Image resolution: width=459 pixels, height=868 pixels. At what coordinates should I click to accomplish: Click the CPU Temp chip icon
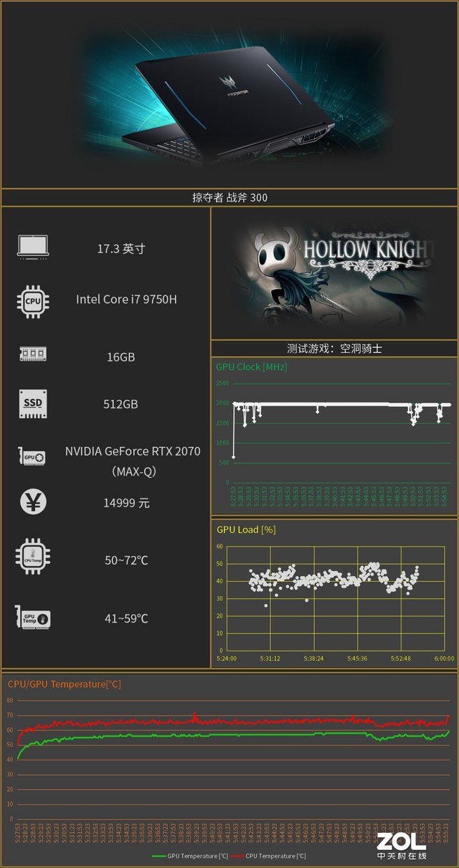[x=32, y=557]
